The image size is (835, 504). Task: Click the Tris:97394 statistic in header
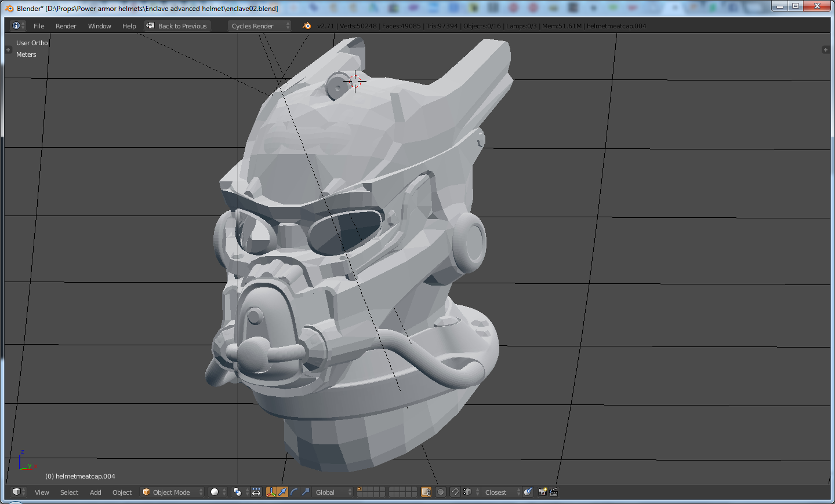tap(442, 26)
